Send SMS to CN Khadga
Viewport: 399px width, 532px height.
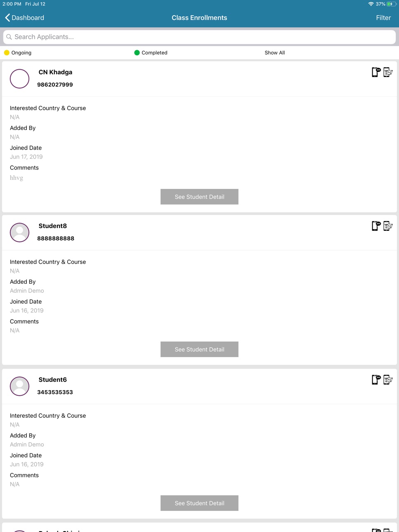coord(376,72)
